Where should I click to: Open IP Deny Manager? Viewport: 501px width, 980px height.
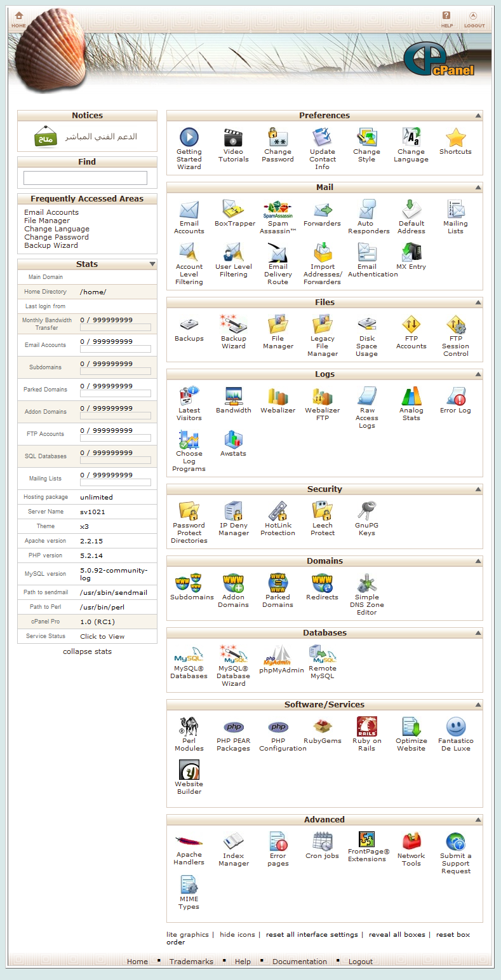point(234,511)
